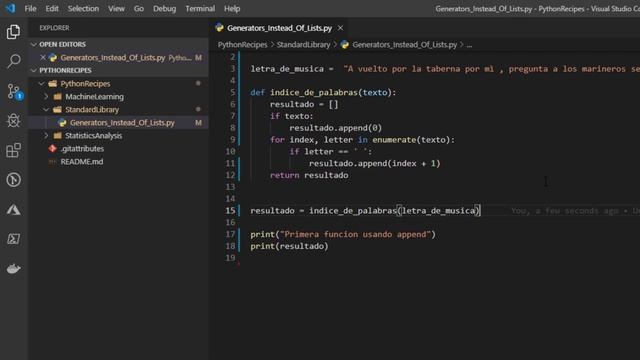This screenshot has height=360, width=640.
Task: Click the Python file icon in breadcrumb
Action: coord(345,44)
